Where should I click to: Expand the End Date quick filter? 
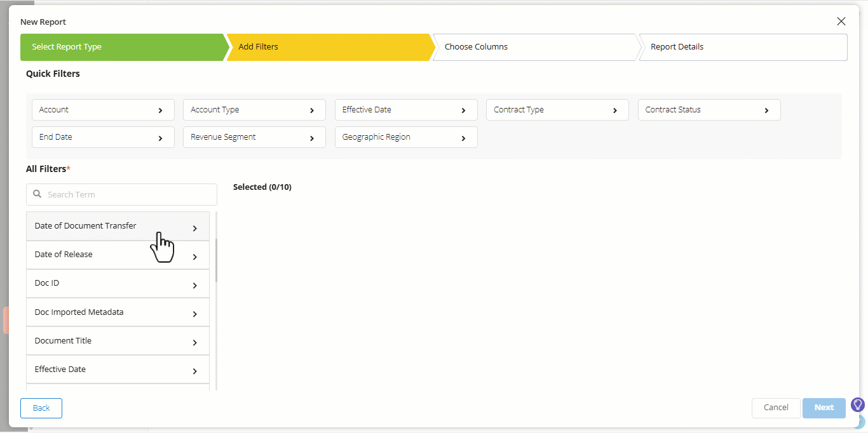click(103, 137)
